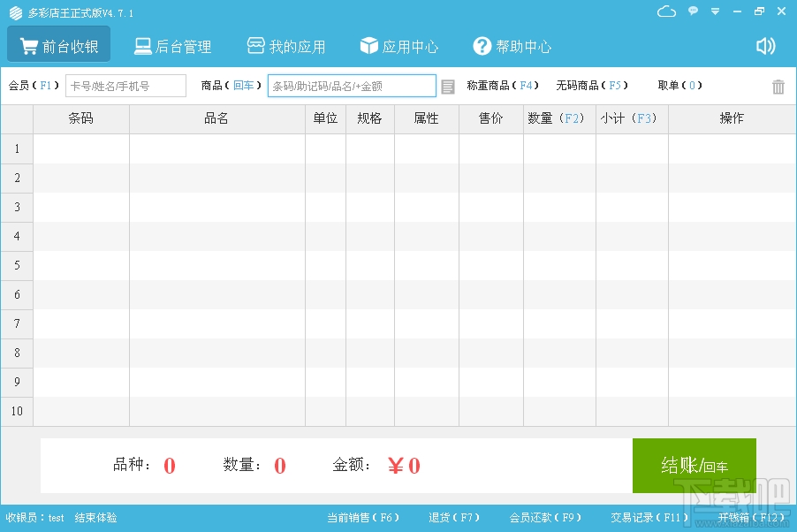Switch to 前台收银 tab

pyautogui.click(x=59, y=43)
